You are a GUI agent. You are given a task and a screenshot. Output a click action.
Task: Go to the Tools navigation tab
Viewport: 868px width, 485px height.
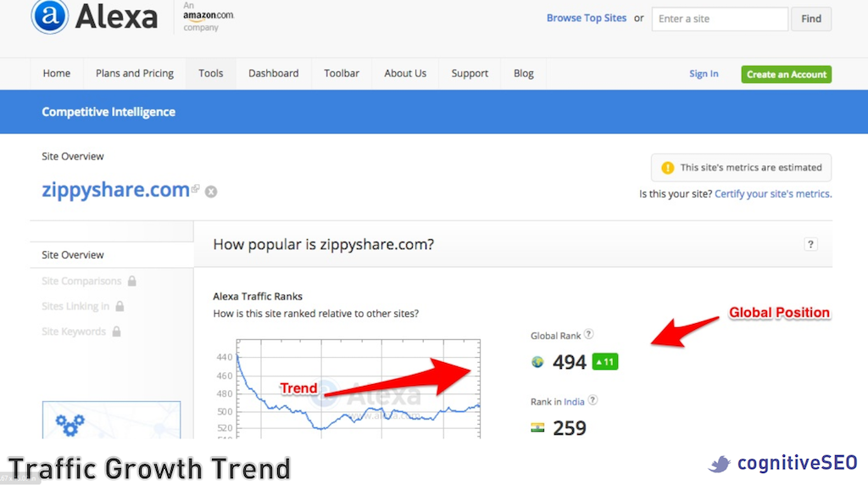tap(211, 74)
